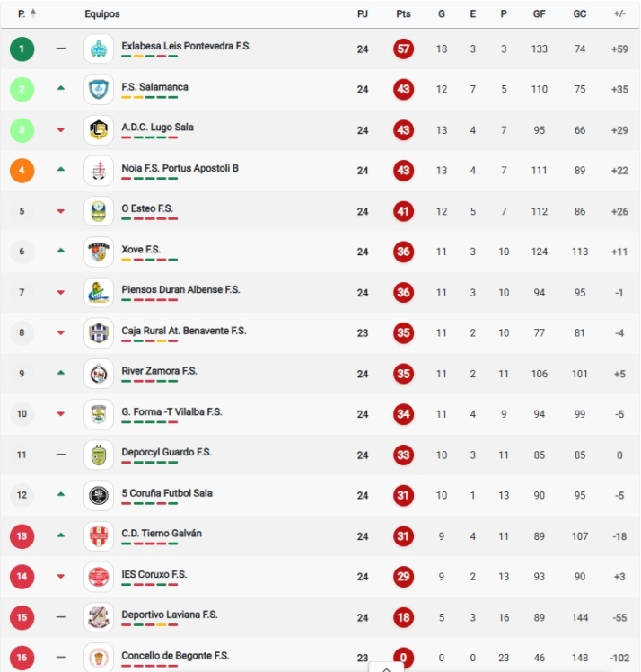Sort standings by Pts column header
The width and height of the screenshot is (641, 672).
tap(403, 14)
